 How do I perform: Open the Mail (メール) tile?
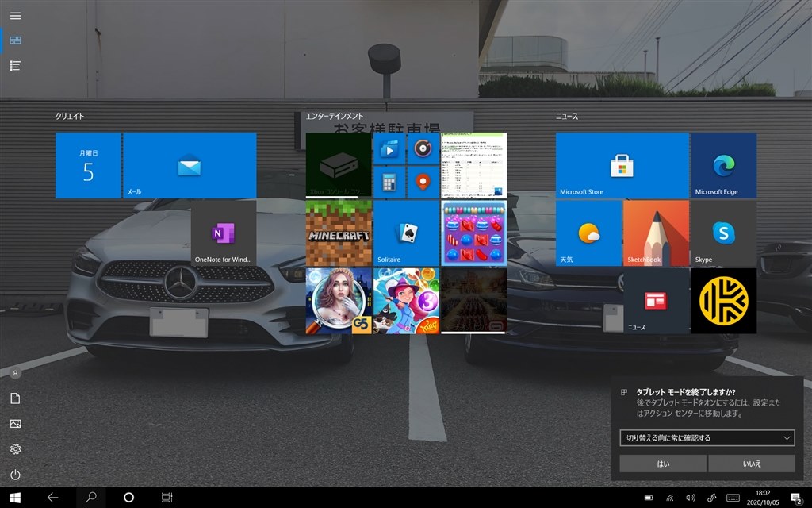click(190, 165)
